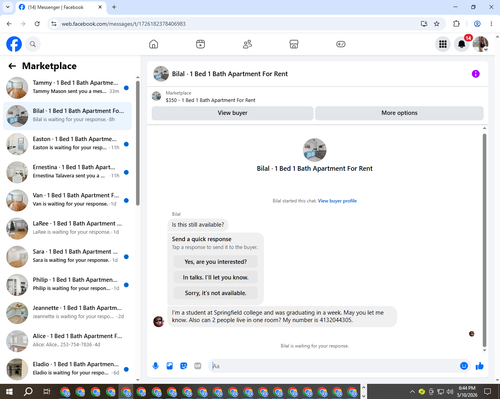Send quick reply "In talks. I'll let you know."
The image size is (500, 399).
click(x=216, y=277)
